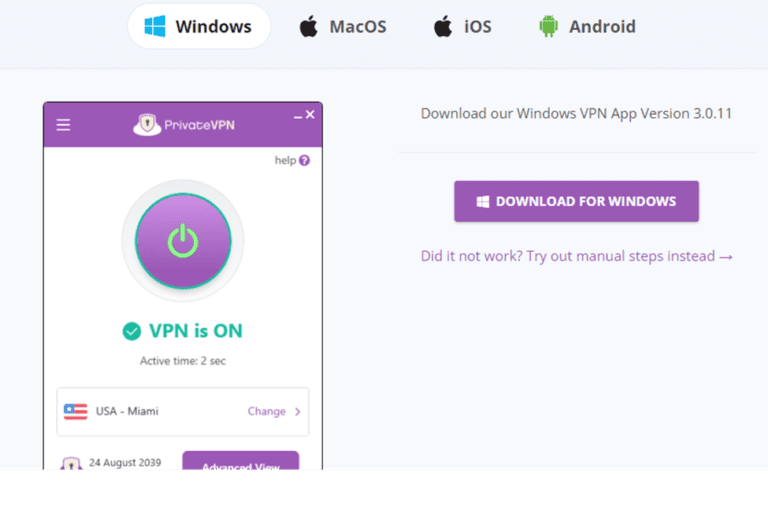Click the help question mark icon
768x506 pixels.
(x=304, y=160)
